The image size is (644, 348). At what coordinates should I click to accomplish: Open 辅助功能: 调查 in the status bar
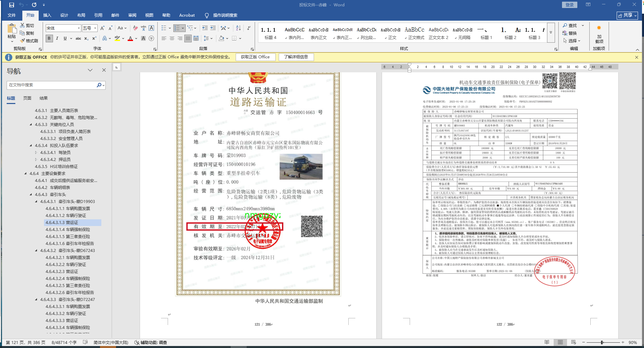(151, 342)
